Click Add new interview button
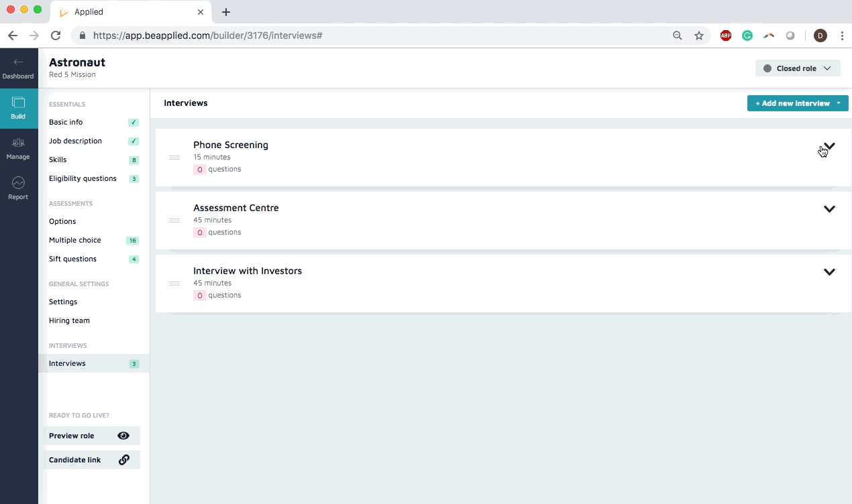 click(x=792, y=103)
